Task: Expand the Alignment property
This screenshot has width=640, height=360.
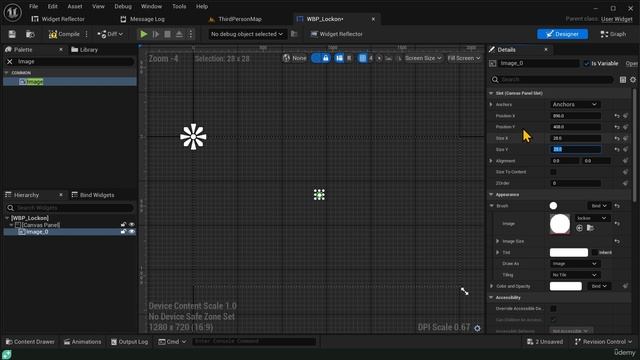Action: [491, 161]
